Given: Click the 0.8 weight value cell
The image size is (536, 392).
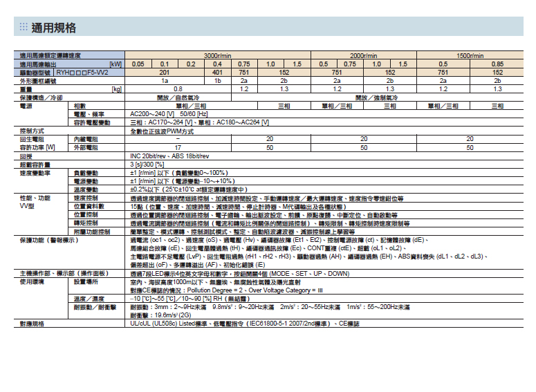Looking at the screenshot, I should point(178,89).
